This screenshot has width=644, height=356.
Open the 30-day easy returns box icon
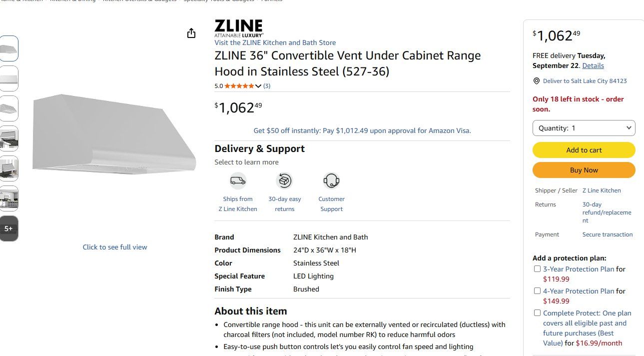coord(284,180)
